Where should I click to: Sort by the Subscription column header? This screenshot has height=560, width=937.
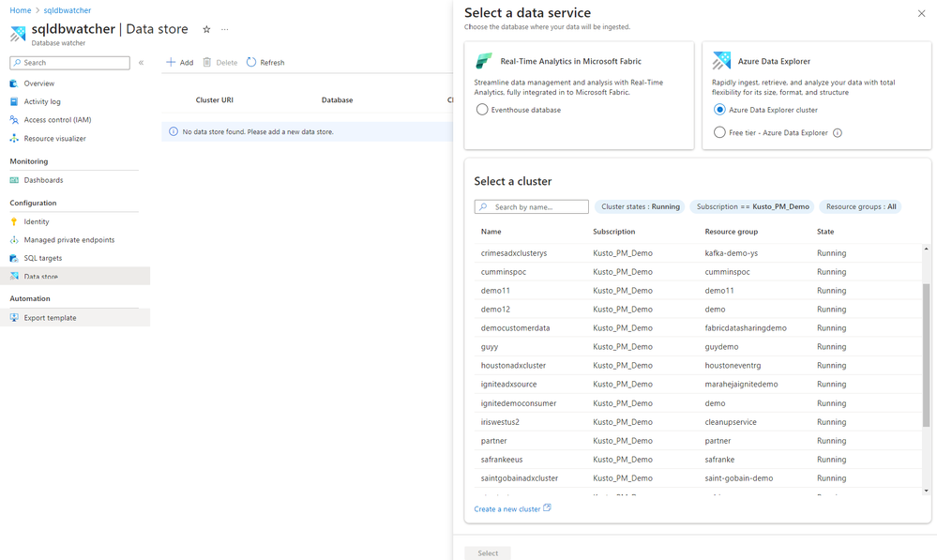tap(613, 232)
